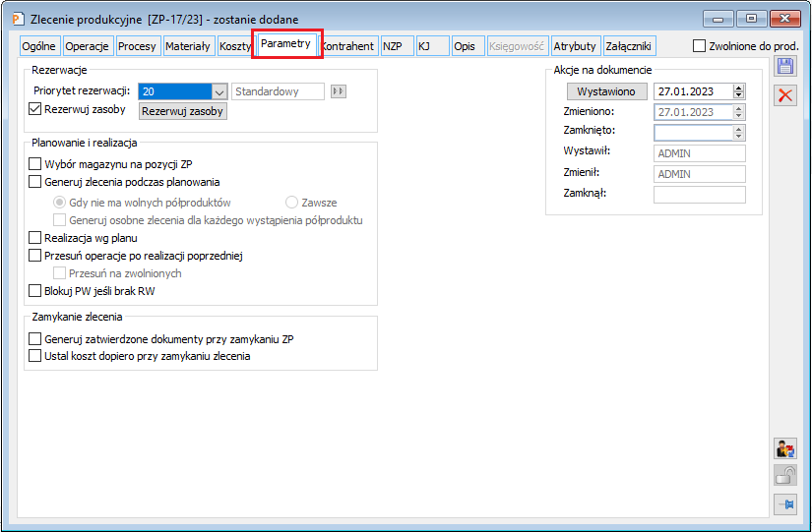
Task: Open the Operacje tab
Action: click(x=87, y=46)
